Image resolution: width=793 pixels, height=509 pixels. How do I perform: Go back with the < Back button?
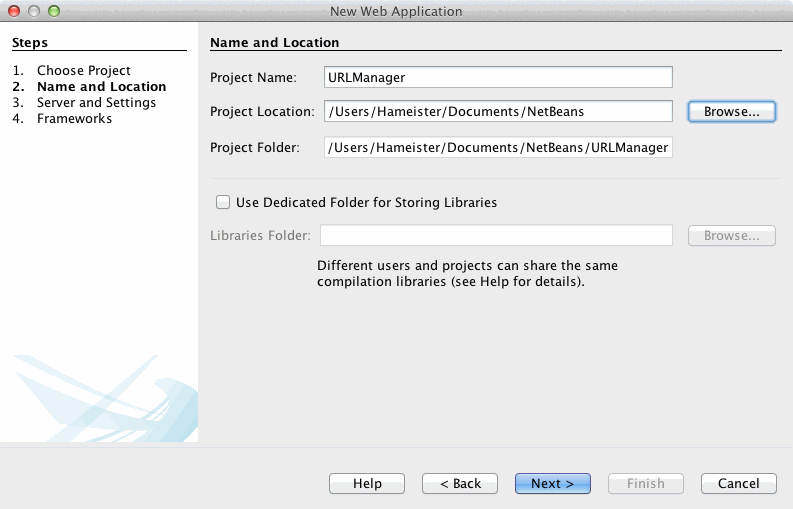[x=459, y=484]
